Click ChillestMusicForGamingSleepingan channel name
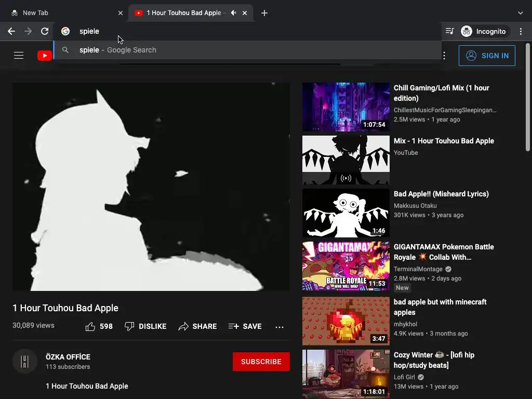532x399 pixels. coord(445,110)
